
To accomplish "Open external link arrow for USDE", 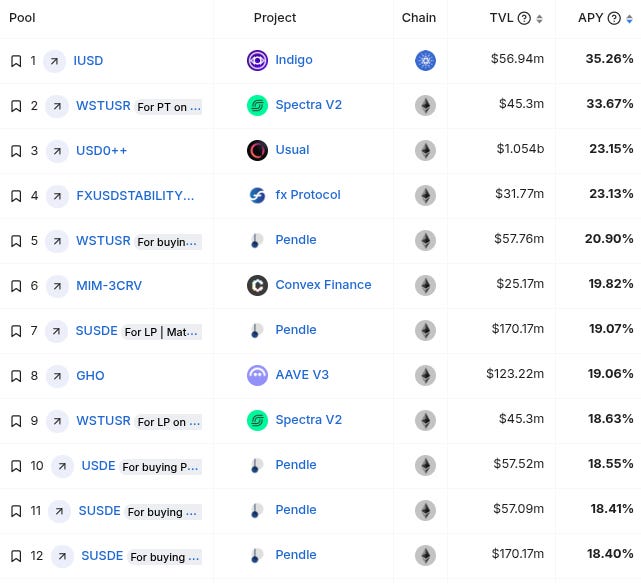I will click(x=62, y=466).
